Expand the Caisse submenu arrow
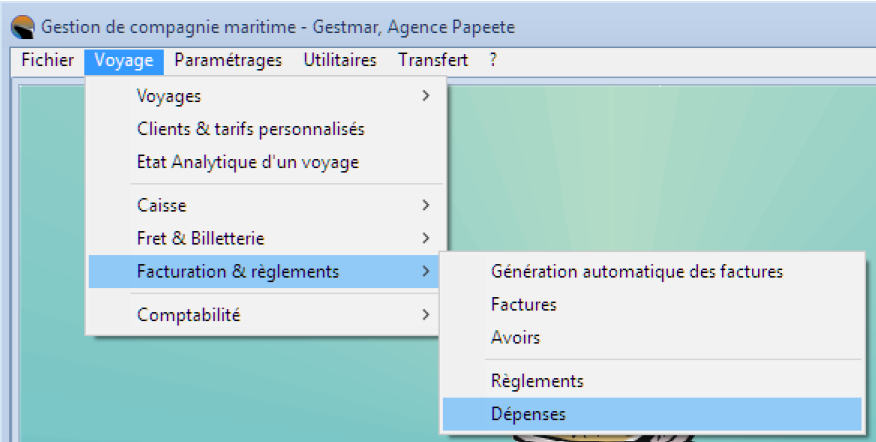This screenshot has height=442, width=876. point(426,205)
